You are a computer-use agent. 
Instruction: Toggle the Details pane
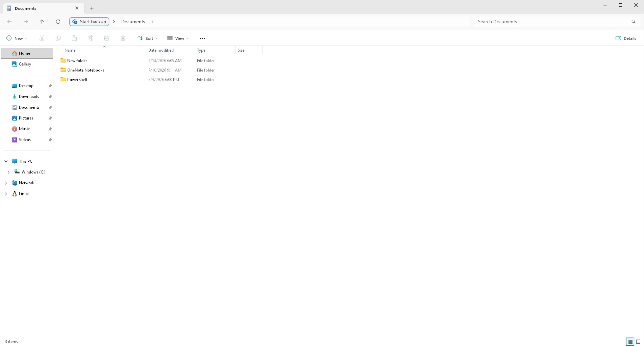click(626, 38)
